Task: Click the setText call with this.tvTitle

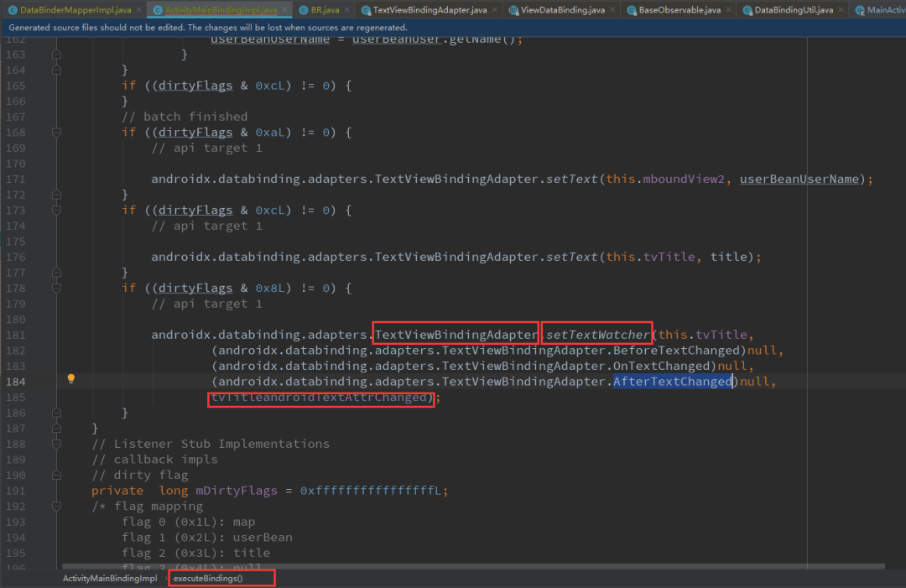Action: 572,257
